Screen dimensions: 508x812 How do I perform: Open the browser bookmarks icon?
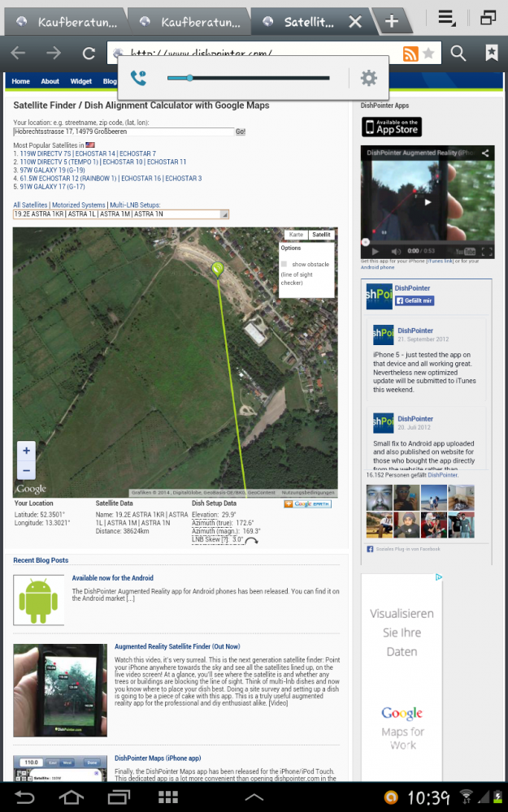(491, 54)
